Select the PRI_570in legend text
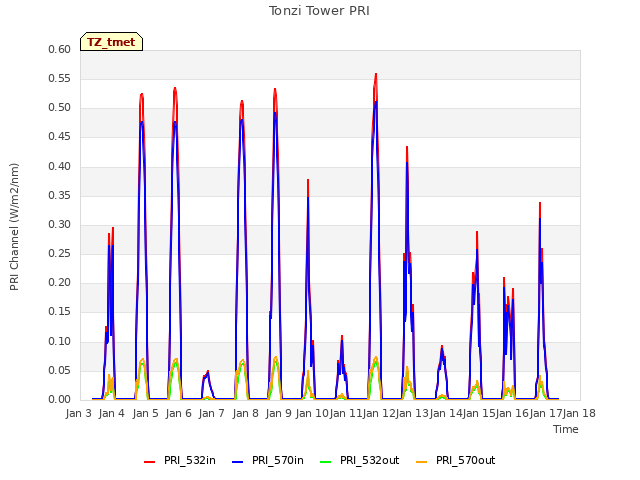The width and height of the screenshot is (640, 480). (x=278, y=461)
